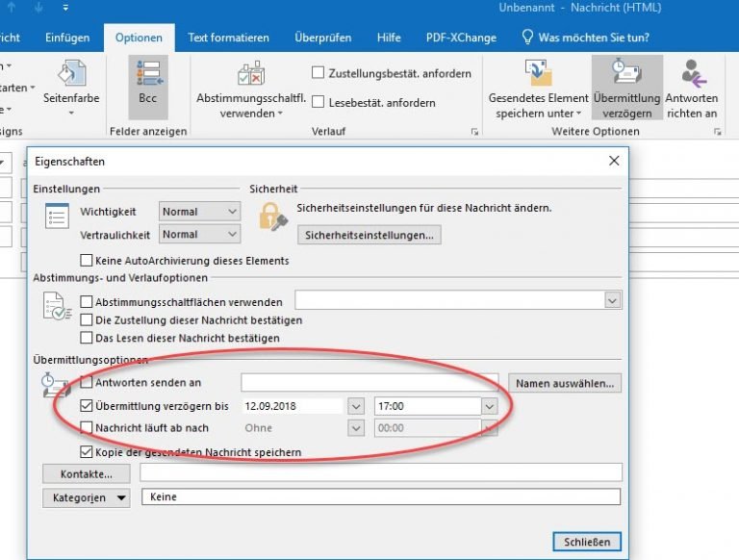Viewport: 739px width, 560px height.
Task: Click the Kontakte text field
Action: [x=381, y=472]
